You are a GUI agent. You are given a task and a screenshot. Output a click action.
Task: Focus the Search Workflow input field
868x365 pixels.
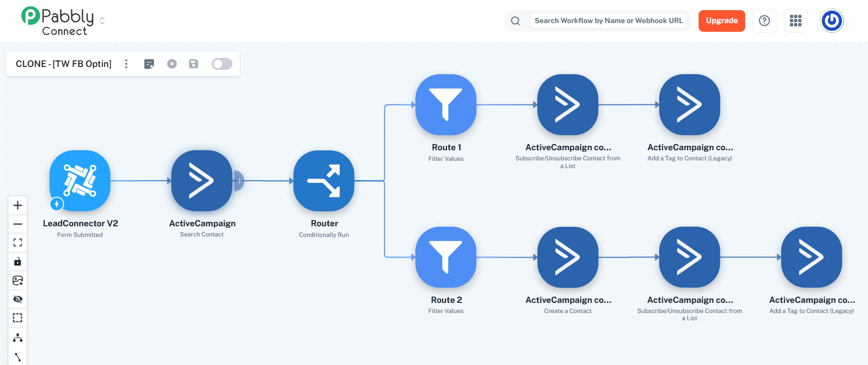(609, 21)
